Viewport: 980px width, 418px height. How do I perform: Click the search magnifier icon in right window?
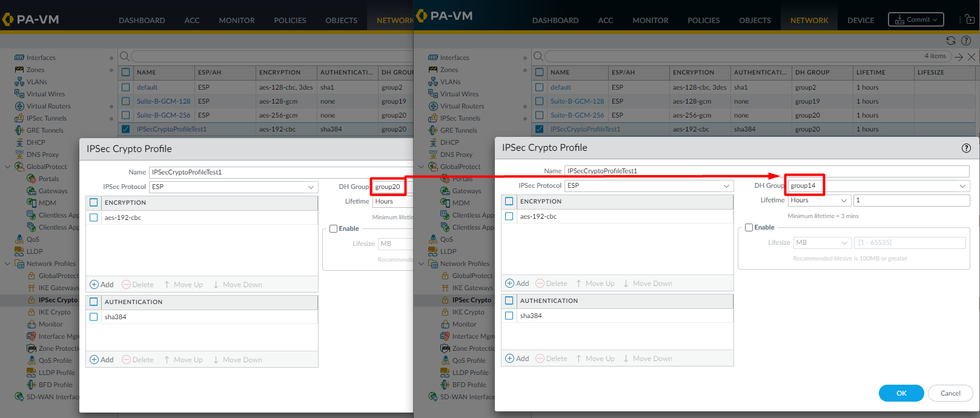[x=538, y=56]
